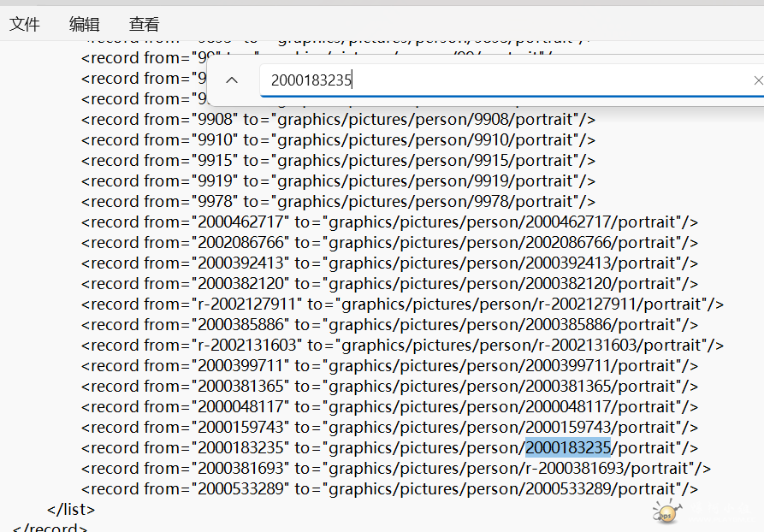Click the record line from="2000159743"
Viewport: 764px width, 532px height.
coord(390,428)
